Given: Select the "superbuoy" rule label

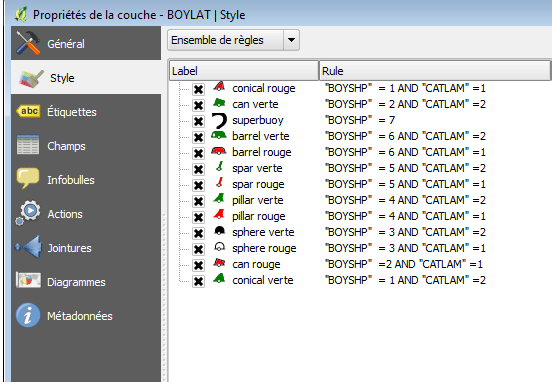Looking at the screenshot, I should [x=258, y=120].
